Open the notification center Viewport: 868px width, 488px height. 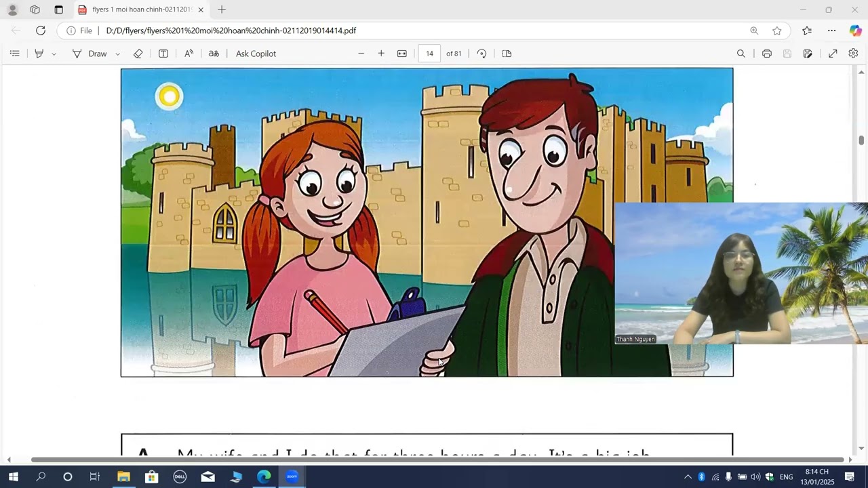850,477
